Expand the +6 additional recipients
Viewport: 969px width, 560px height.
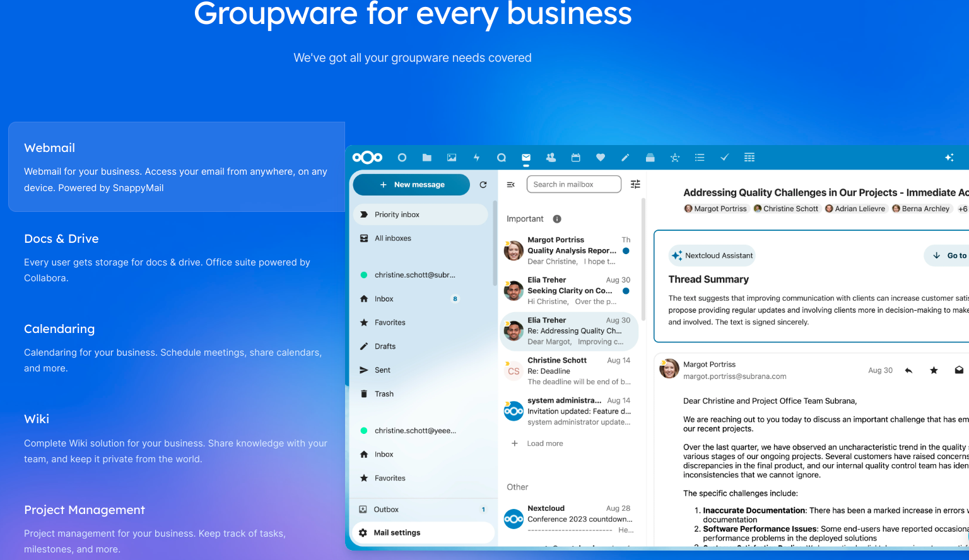[x=962, y=209]
